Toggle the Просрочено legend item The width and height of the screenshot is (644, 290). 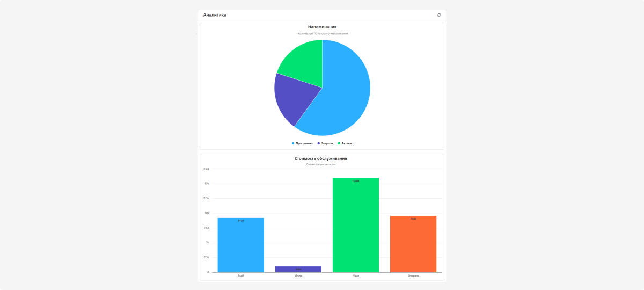click(304, 143)
